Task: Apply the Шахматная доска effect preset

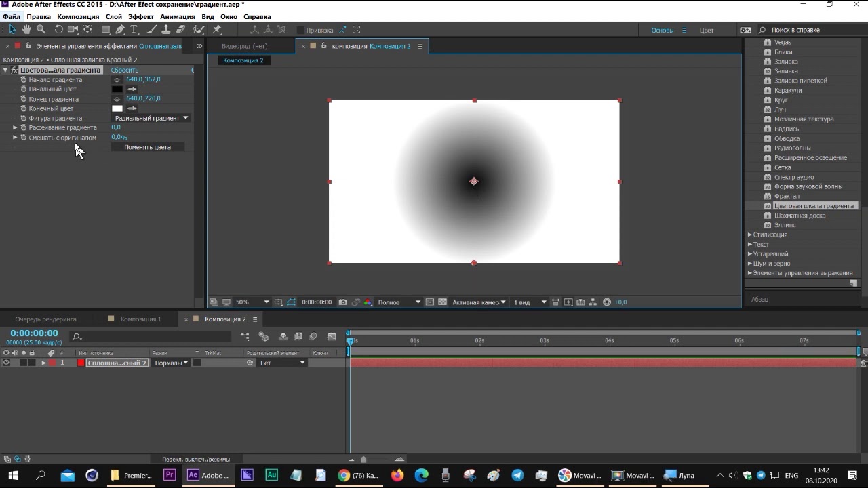Action: [800, 216]
